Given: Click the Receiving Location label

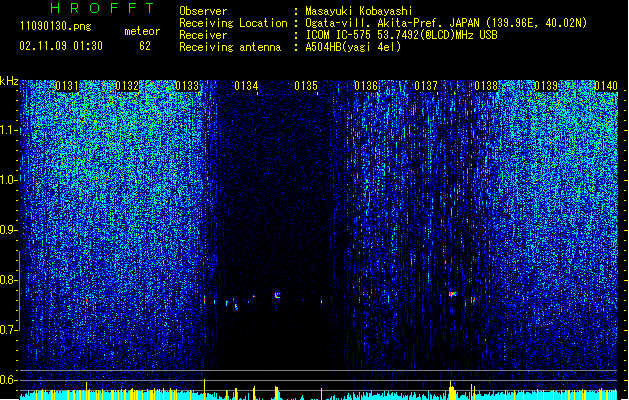Looking at the screenshot, I should click(x=233, y=23).
